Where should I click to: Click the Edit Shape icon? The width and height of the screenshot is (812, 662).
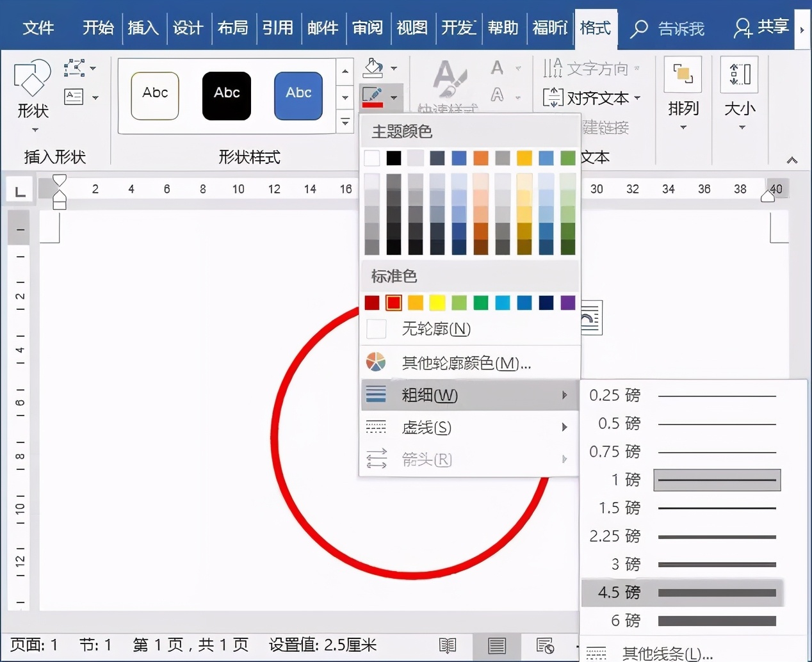tap(74, 68)
